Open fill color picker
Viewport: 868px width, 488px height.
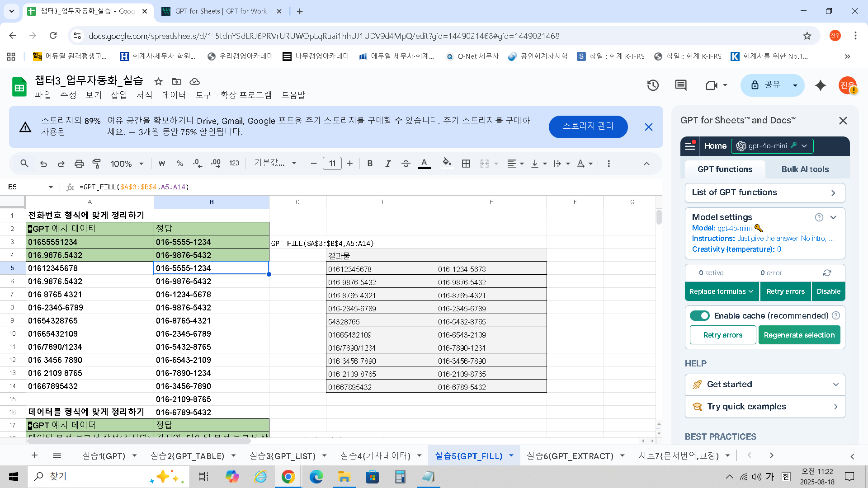point(447,163)
